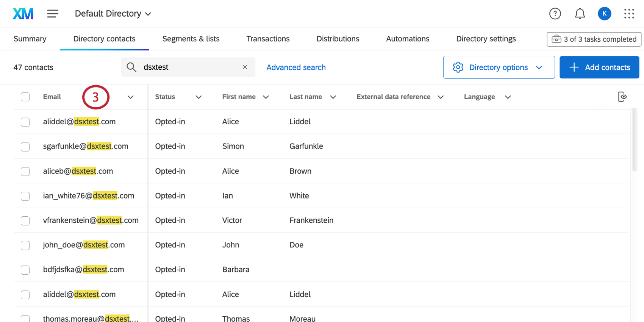Select the john_doe@dsxtest.com contact checkbox

tap(25, 245)
